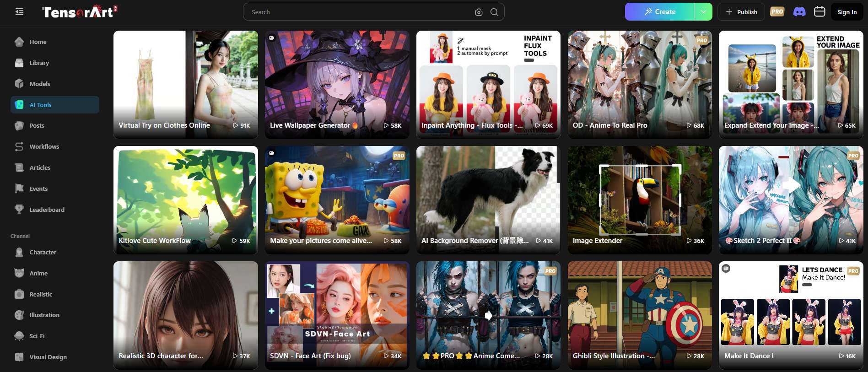868x372 pixels.
Task: Open AI Background Remover card
Action: [x=488, y=200]
